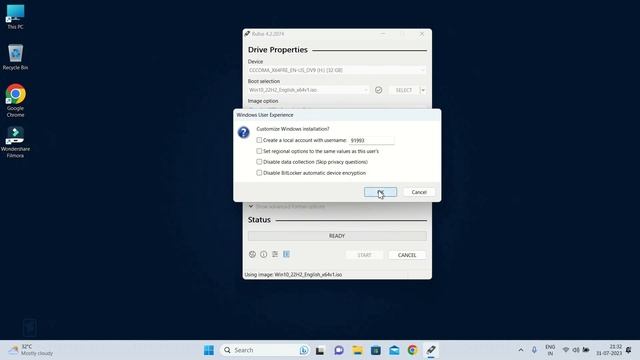Screen dimensions: 640x360
Task: Open This PC desktop icon
Action: point(16,17)
